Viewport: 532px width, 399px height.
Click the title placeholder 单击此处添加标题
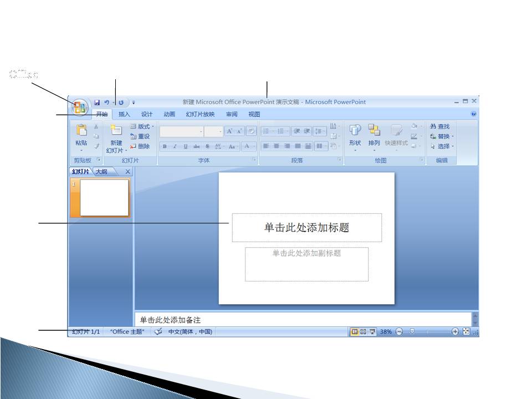pos(306,228)
